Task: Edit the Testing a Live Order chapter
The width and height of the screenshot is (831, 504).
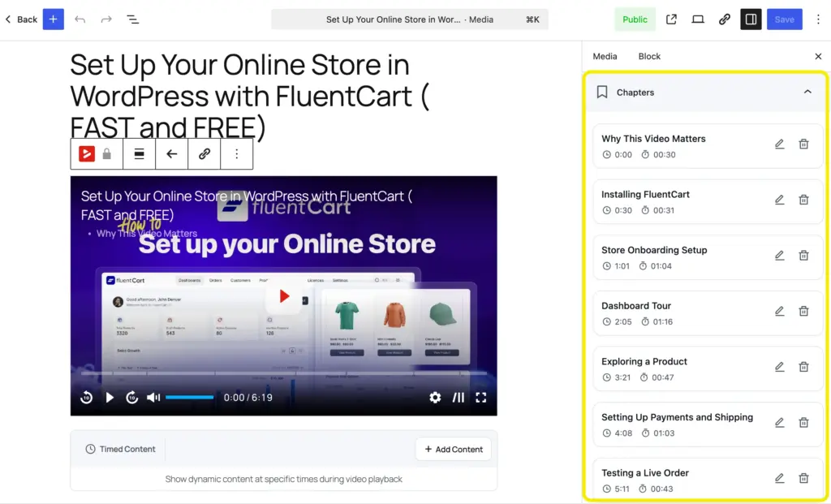Action: click(x=780, y=478)
